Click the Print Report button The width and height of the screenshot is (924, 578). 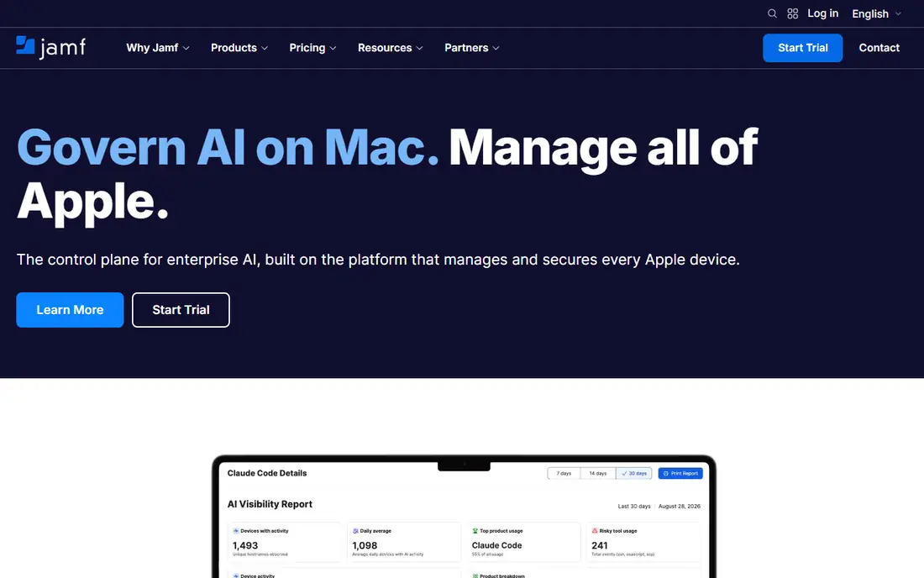click(x=680, y=474)
